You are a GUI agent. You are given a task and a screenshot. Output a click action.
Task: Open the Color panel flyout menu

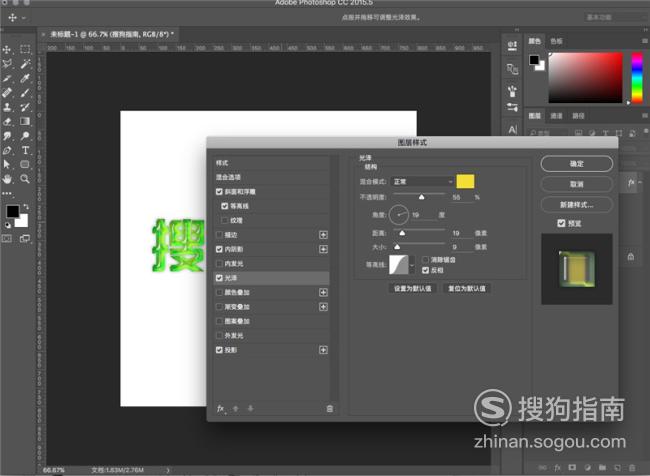tap(645, 41)
